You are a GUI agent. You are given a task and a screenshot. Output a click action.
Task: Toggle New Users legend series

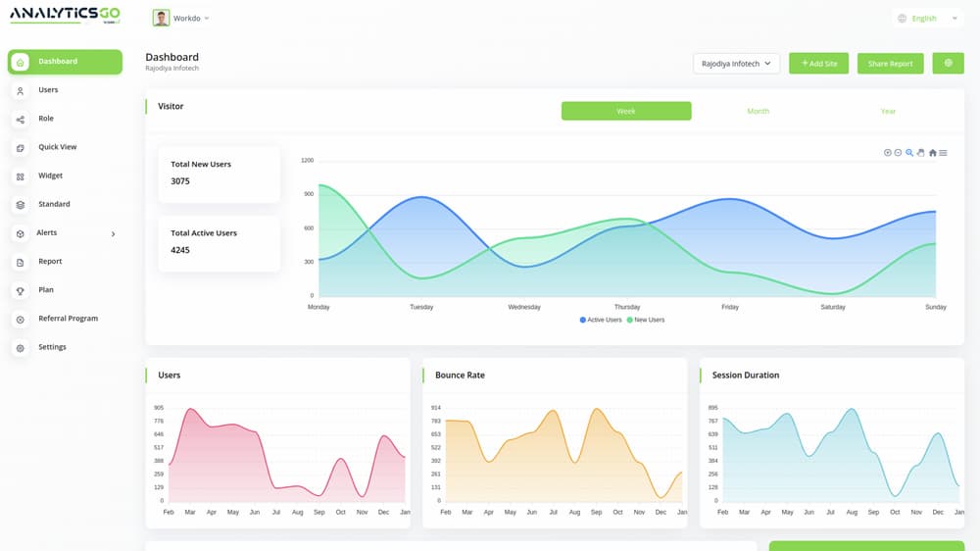pos(646,320)
